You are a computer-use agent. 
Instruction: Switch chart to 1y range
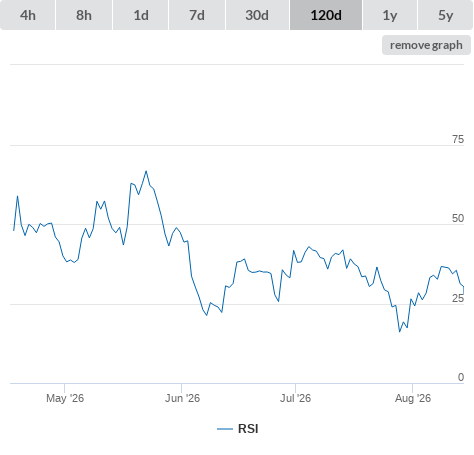(390, 15)
